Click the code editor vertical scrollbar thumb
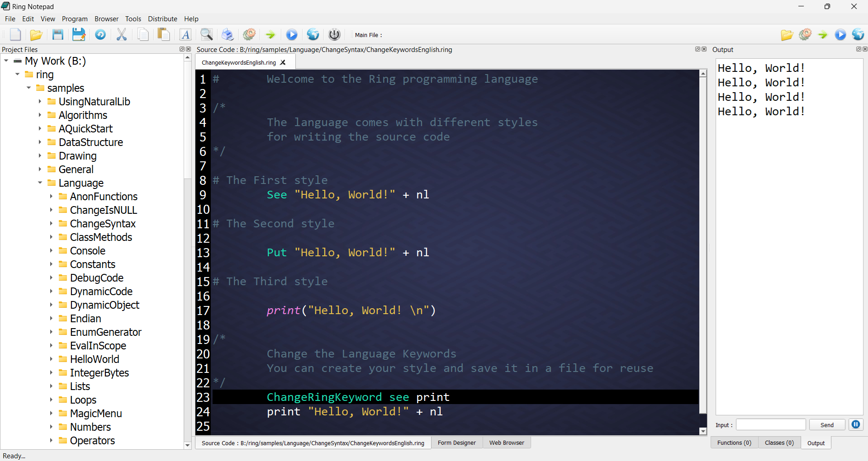Screen dimensions: 868x461 tap(703, 245)
